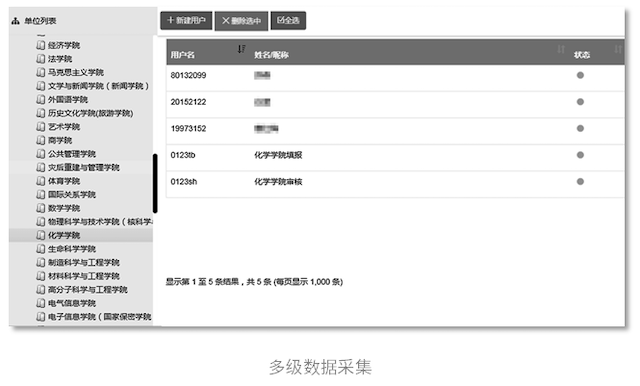The width and height of the screenshot is (640, 386).
Task: Click the 用户名 column header
Action: point(182,55)
